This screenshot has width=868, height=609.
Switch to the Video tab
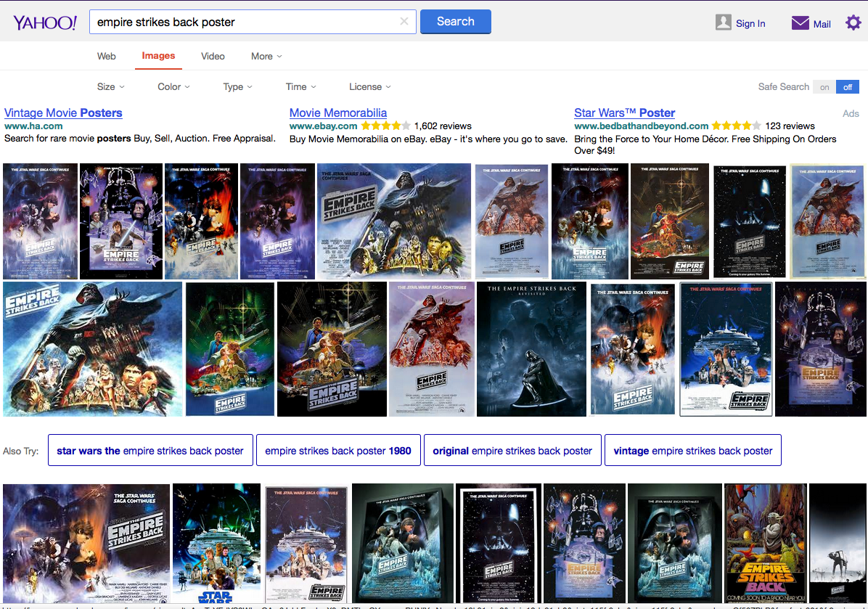point(213,56)
